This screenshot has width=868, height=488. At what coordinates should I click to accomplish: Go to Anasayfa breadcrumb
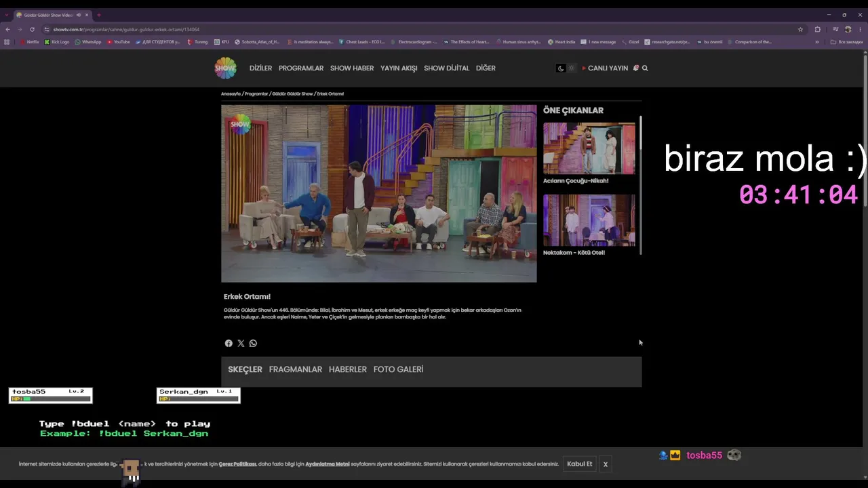231,94
